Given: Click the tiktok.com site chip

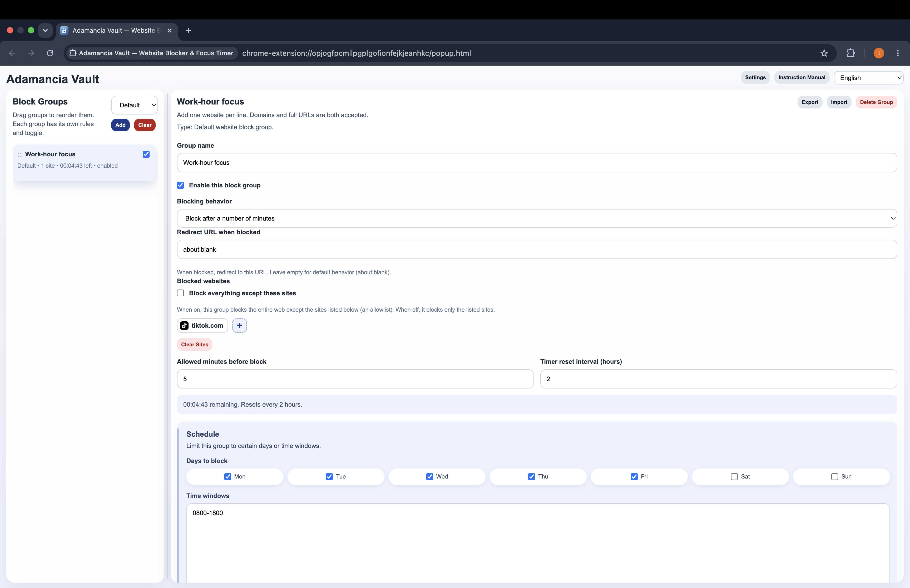Looking at the screenshot, I should [x=202, y=325].
